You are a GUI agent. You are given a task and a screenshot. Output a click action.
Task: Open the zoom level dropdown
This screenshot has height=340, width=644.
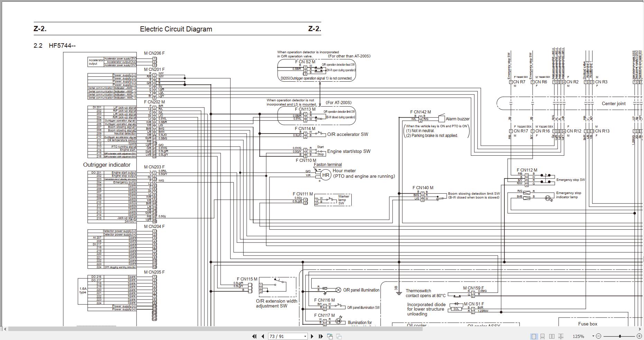pos(593,336)
